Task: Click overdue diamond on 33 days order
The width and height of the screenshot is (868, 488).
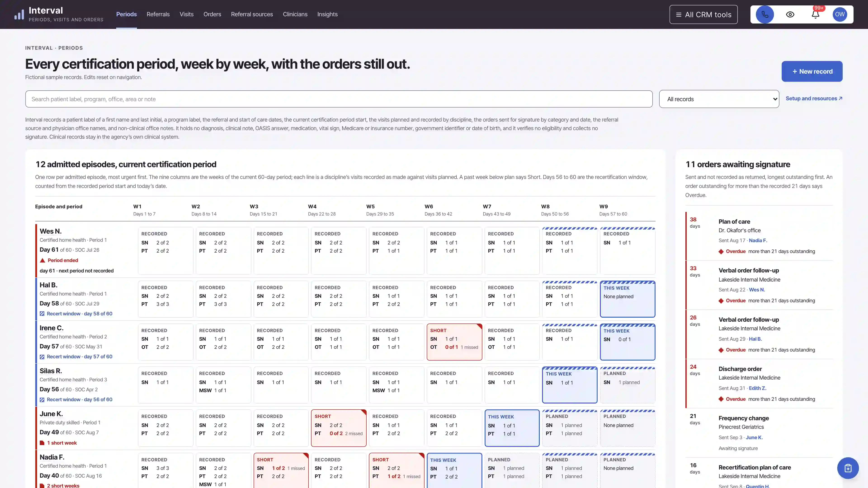Action: [x=721, y=301]
